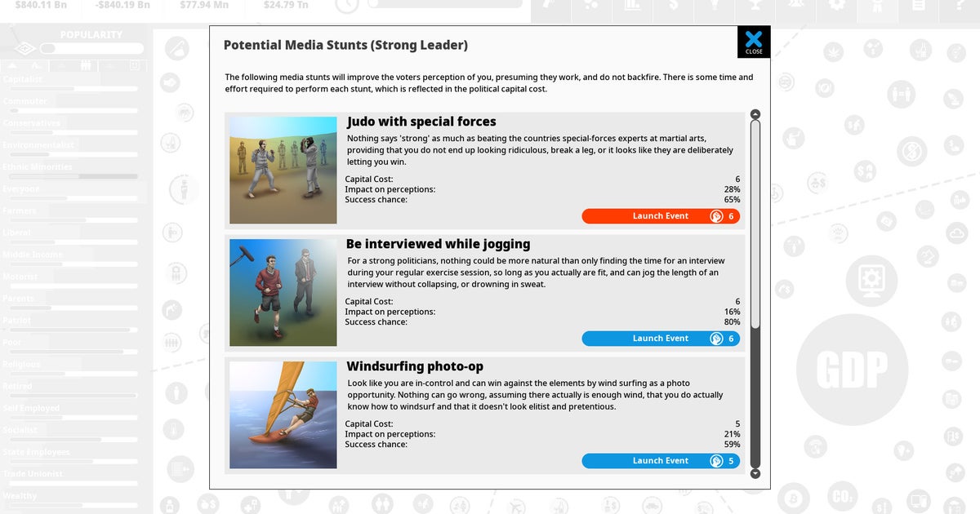Click the stunts list scrollbar thumb
Viewport: 980px width, 514px height.
click(755, 224)
